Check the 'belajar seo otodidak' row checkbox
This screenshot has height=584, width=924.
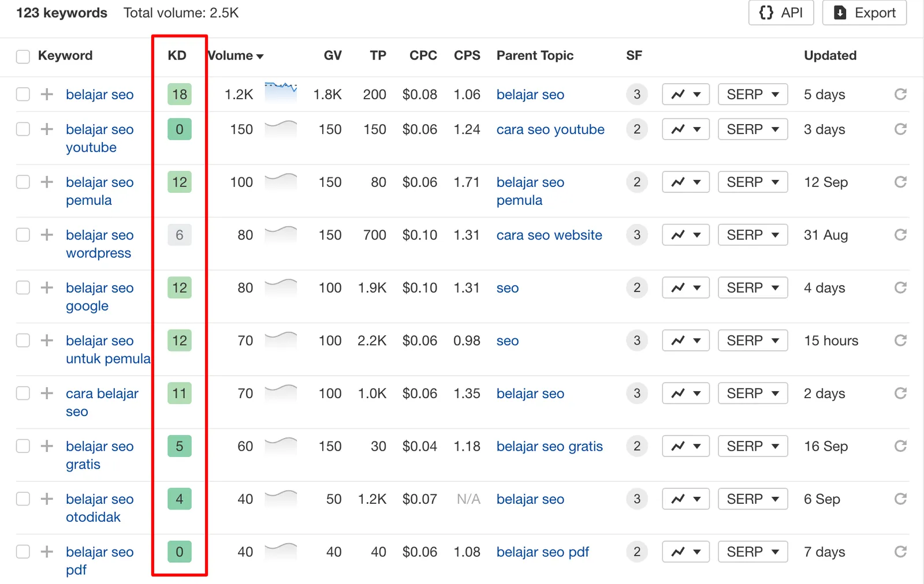pos(23,499)
